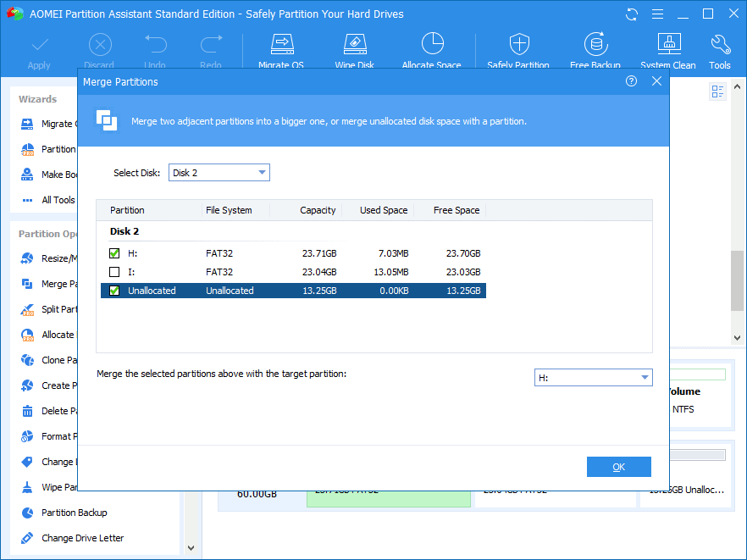Open the target partition H: dropdown

click(x=593, y=378)
